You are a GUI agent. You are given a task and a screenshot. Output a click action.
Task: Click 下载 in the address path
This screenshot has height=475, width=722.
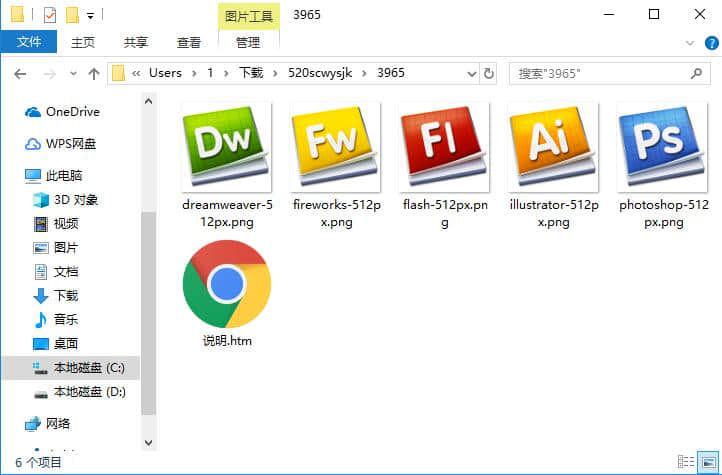pos(251,73)
